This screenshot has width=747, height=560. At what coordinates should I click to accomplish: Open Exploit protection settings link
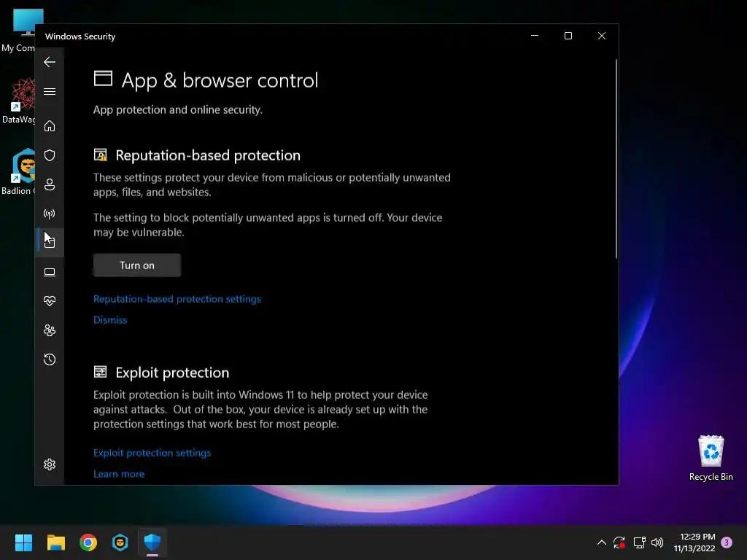click(152, 453)
